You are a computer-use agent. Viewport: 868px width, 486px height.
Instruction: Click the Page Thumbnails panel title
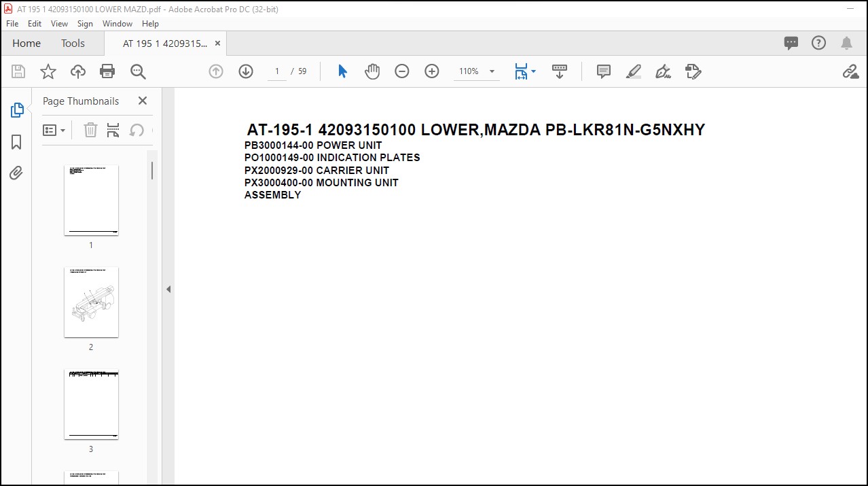[81, 101]
